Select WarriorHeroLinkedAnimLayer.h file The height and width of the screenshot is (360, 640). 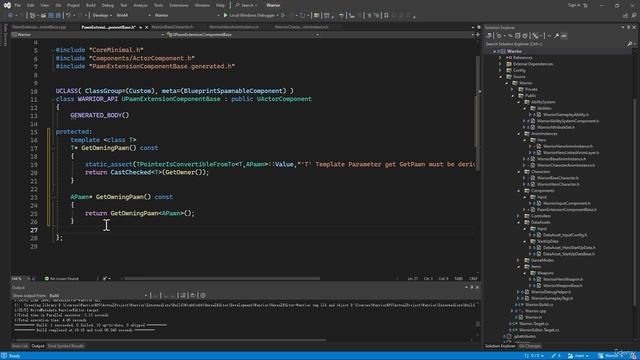point(571,153)
